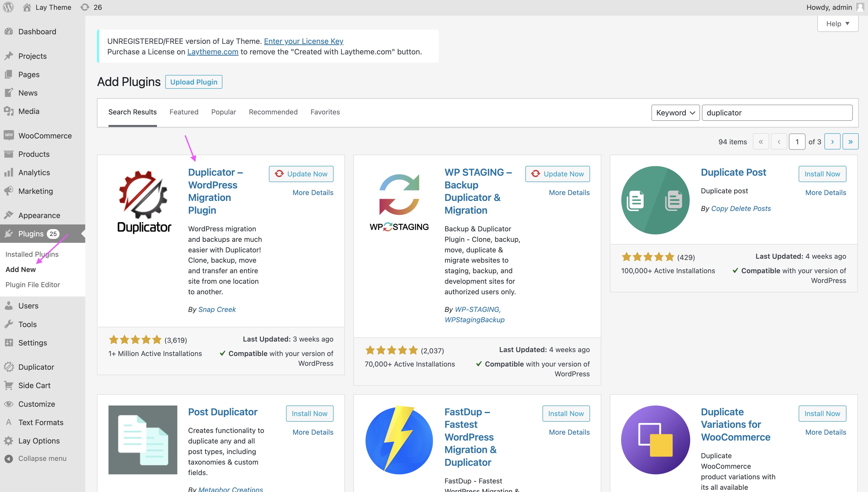Click the WordPress logo in admin bar

pyautogui.click(x=8, y=7)
